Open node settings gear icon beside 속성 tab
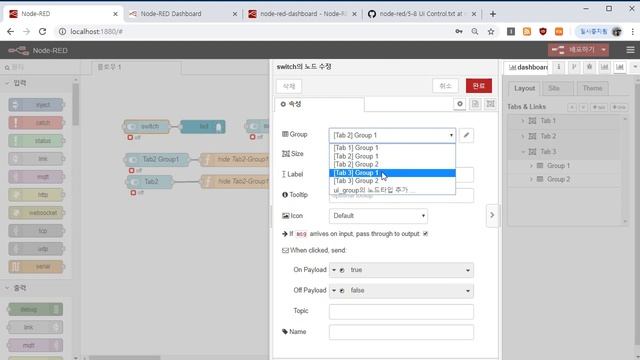 pyautogui.click(x=460, y=104)
